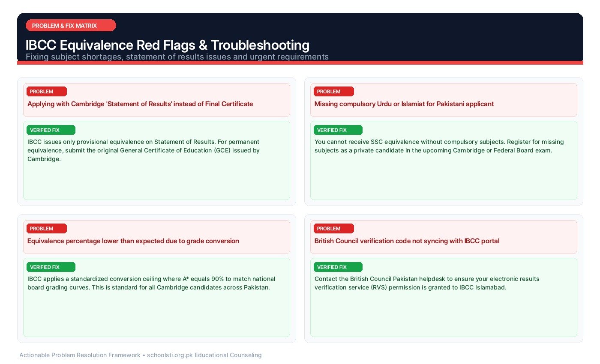Screen dimensions: 600x364
Task: Select the IBCC Equivalence Red Flags title
Action: (167, 45)
